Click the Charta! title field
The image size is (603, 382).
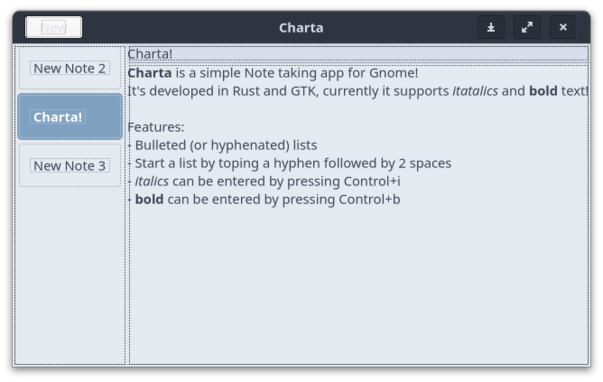(358, 54)
